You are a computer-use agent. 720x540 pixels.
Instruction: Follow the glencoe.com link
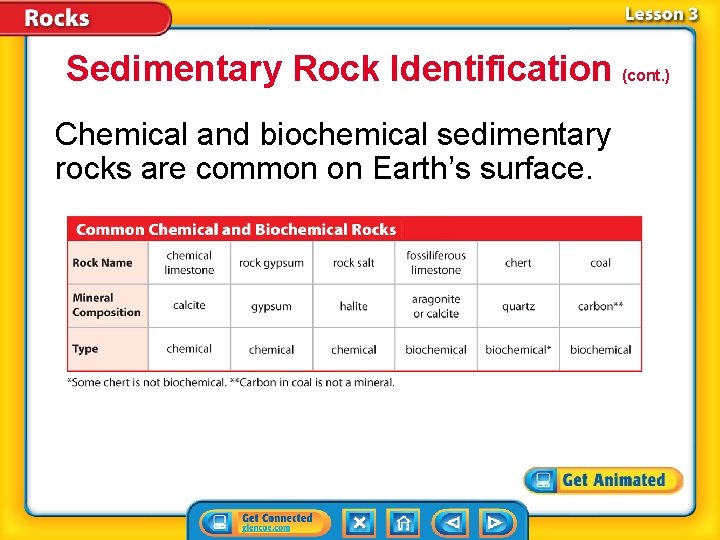tap(266, 528)
